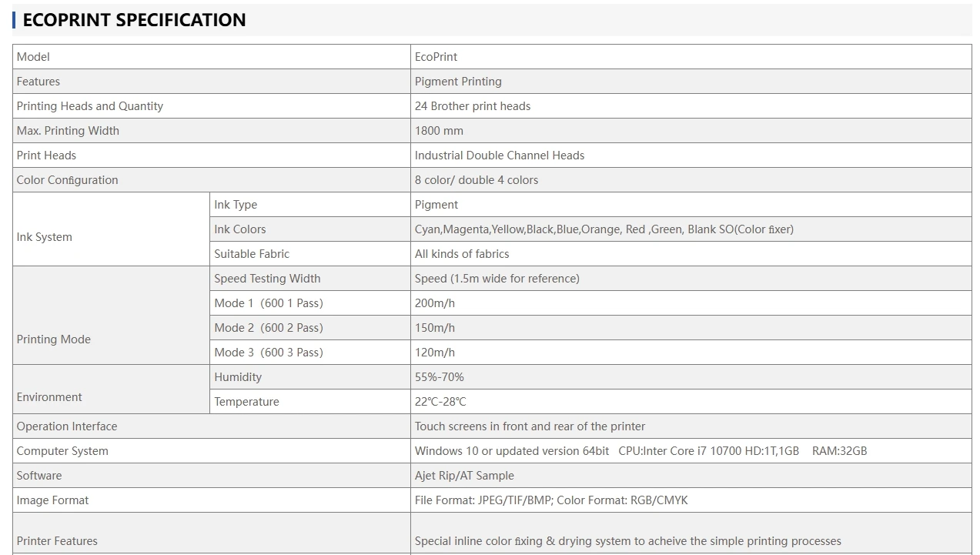Click the 24 Brother print heads cell

pyautogui.click(x=691, y=106)
